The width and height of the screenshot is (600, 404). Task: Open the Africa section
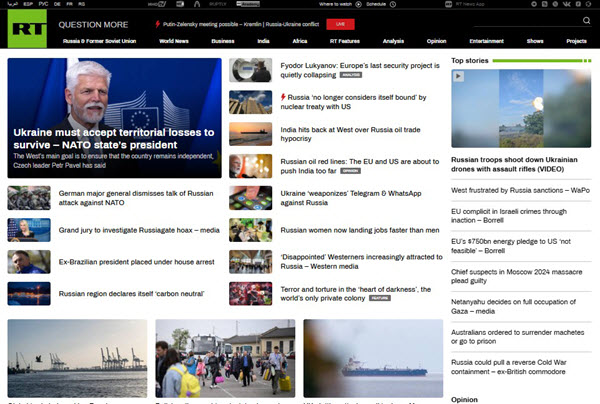click(300, 41)
